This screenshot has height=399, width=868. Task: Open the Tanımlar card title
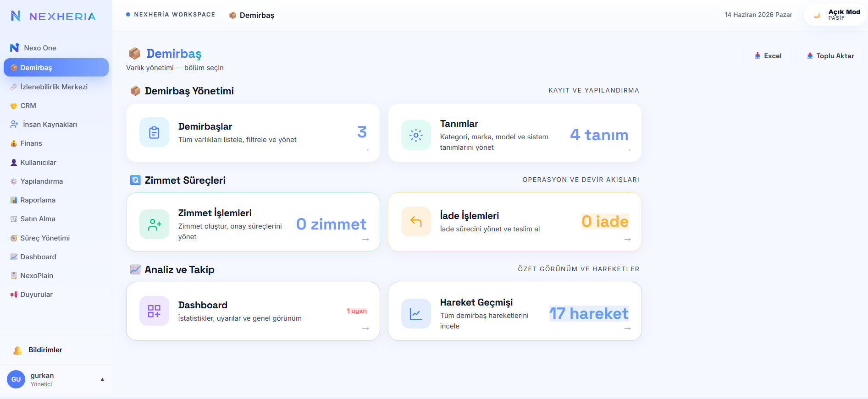click(459, 124)
